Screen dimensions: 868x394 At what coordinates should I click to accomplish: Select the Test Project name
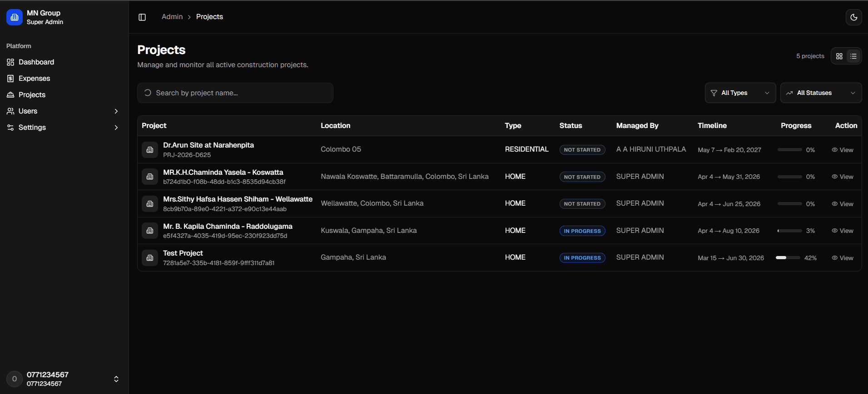(183, 253)
